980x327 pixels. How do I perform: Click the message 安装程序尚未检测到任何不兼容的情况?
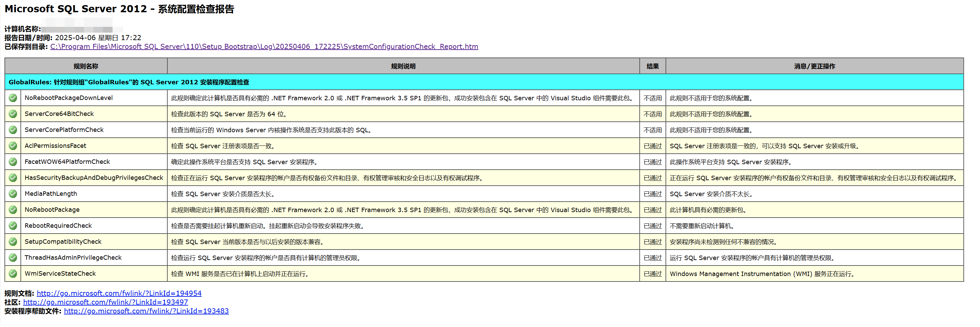click(724, 242)
